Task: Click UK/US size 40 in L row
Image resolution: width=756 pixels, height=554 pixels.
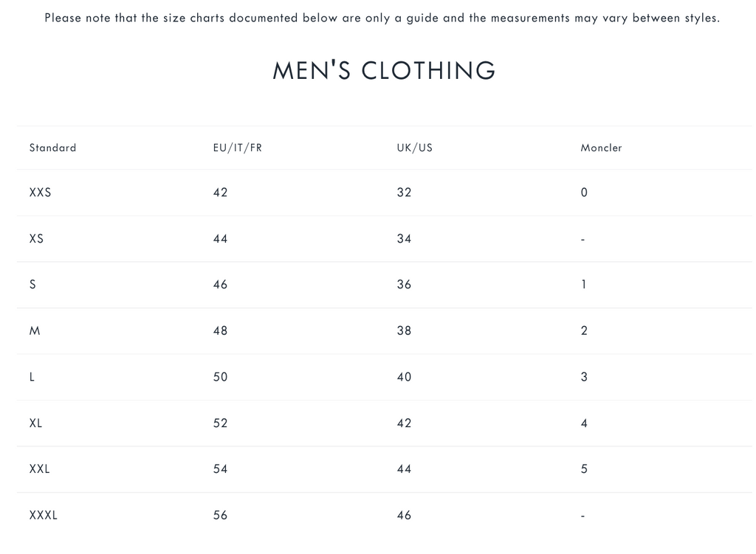Action: tap(404, 377)
